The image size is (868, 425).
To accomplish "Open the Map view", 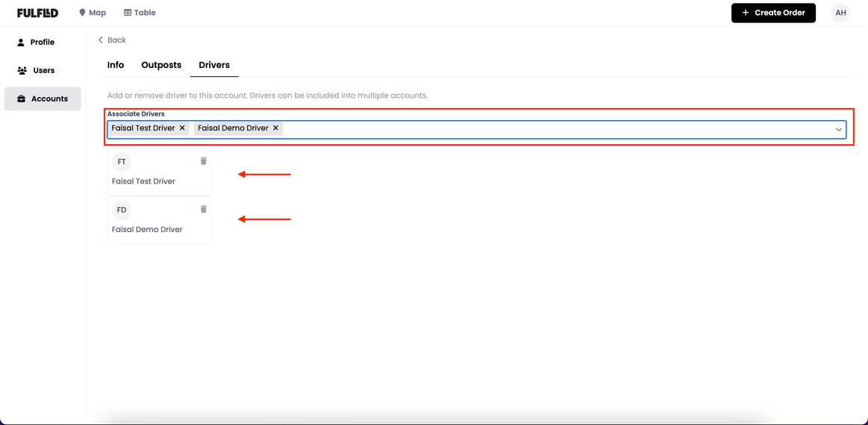I will pos(93,13).
